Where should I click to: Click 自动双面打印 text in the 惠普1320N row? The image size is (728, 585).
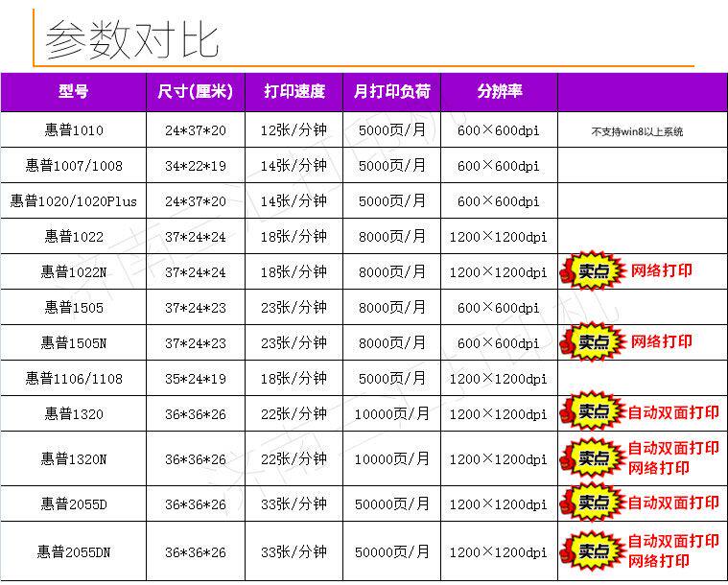click(673, 448)
